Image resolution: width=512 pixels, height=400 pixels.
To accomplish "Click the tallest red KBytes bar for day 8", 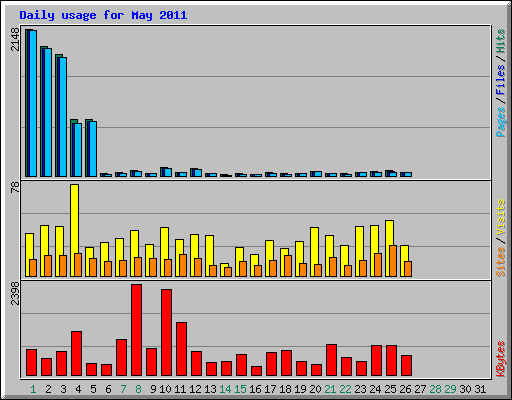I will pyautogui.click(x=136, y=330).
